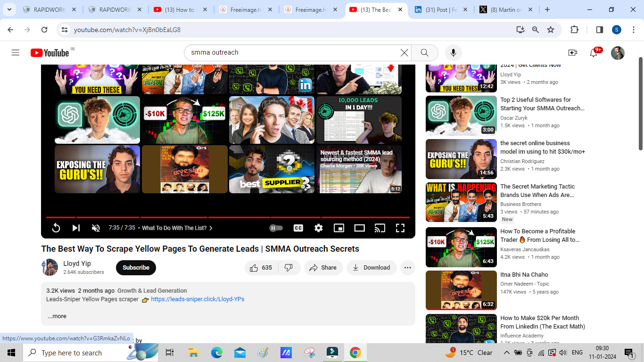Open sidebar video How to Make $20k Per Month
Viewport: 644px width, 362px height.
point(542,322)
